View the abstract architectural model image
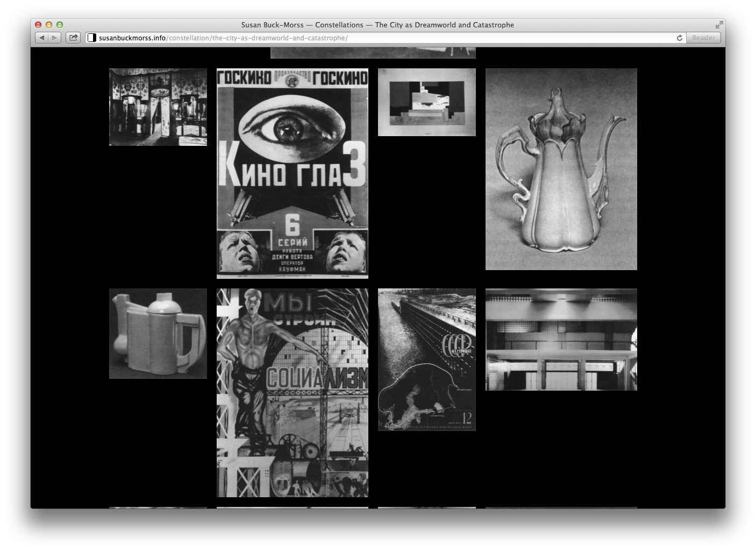 tap(426, 102)
